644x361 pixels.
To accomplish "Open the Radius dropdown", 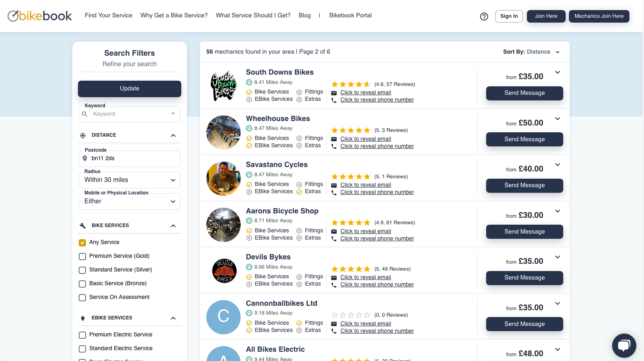I will click(x=129, y=180).
